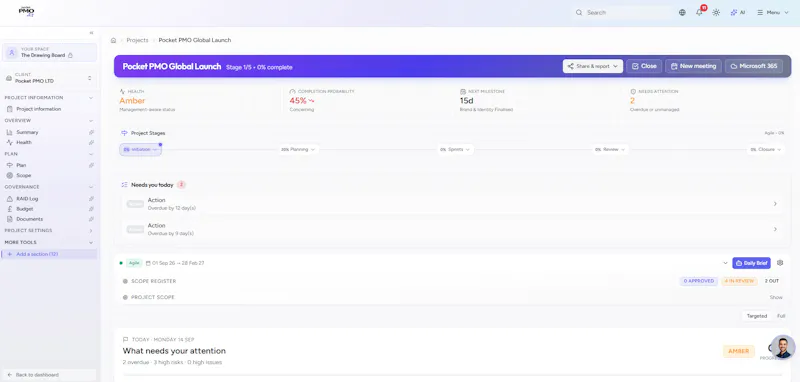Screen dimensions: 800x382
Task: Collapse the Governance sidebar section
Action: click(x=91, y=187)
